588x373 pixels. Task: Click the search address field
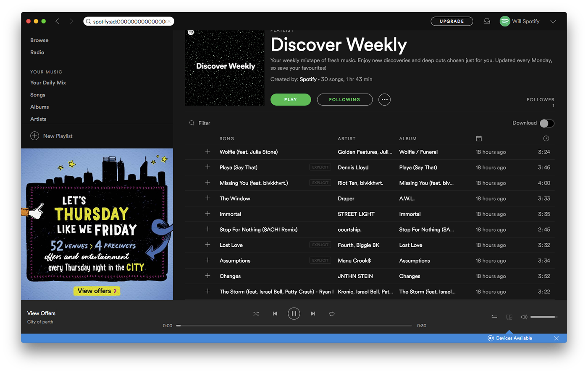click(129, 21)
